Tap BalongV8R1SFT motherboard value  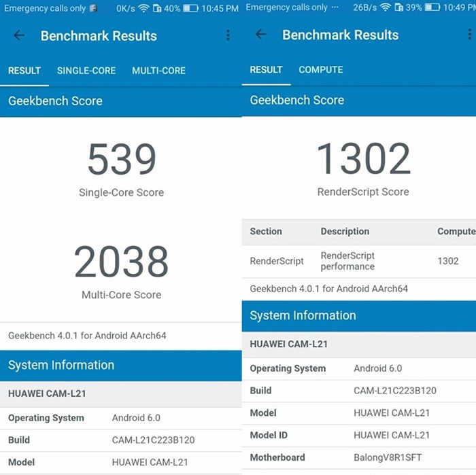point(388,457)
